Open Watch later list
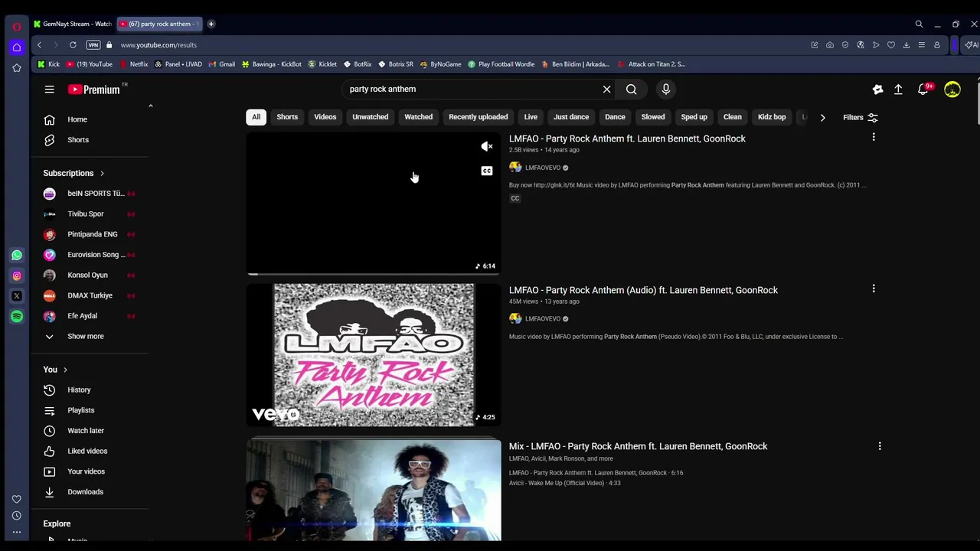The image size is (980, 551). pyautogui.click(x=85, y=431)
